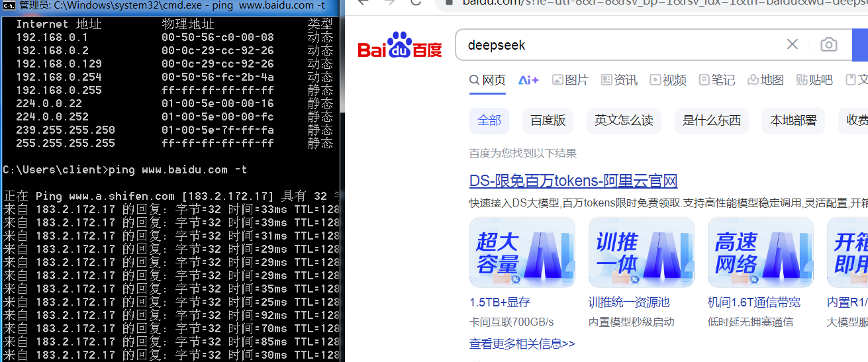Click MAC address 00-50-56-c0-00-08
The height and width of the screenshot is (362, 868).
click(x=218, y=37)
